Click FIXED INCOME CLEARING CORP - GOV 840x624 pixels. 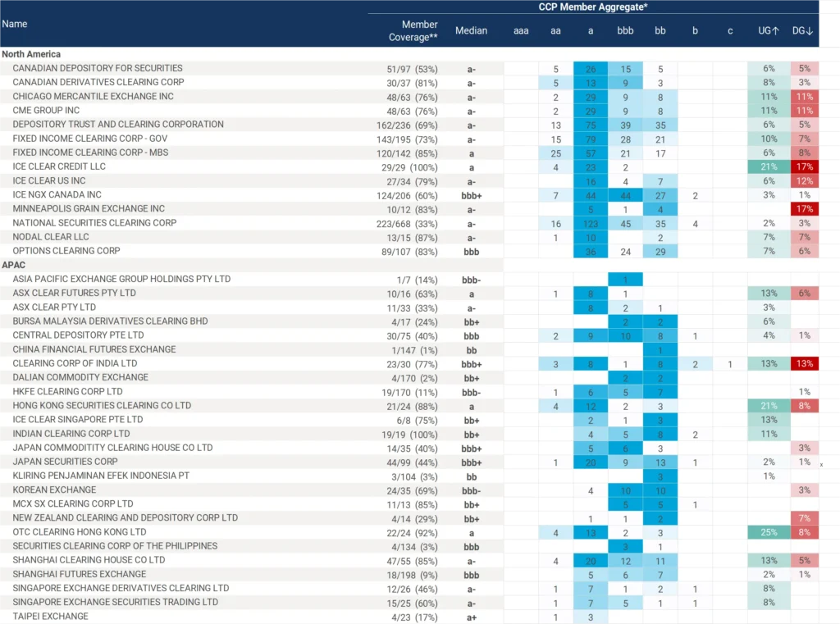tap(90, 139)
